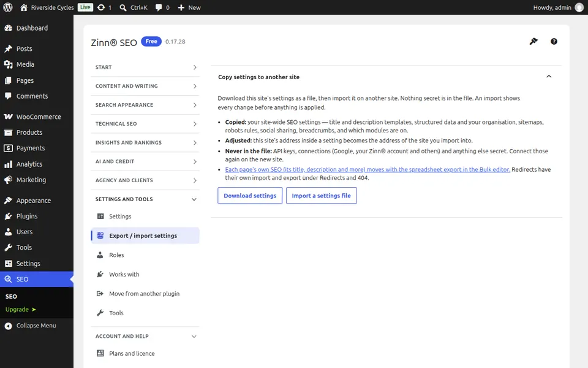This screenshot has width=588, height=368.
Task: Click New in the admin bar
Action: [189, 7]
